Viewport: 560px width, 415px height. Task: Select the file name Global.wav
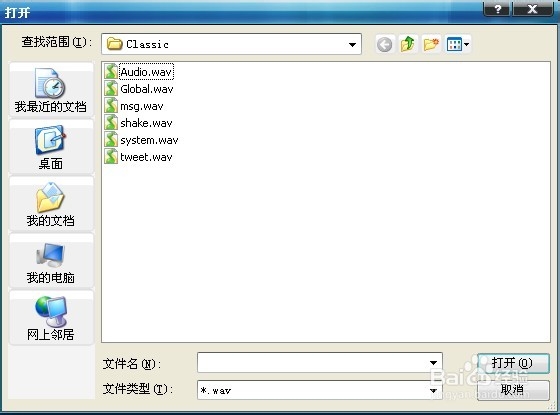147,89
